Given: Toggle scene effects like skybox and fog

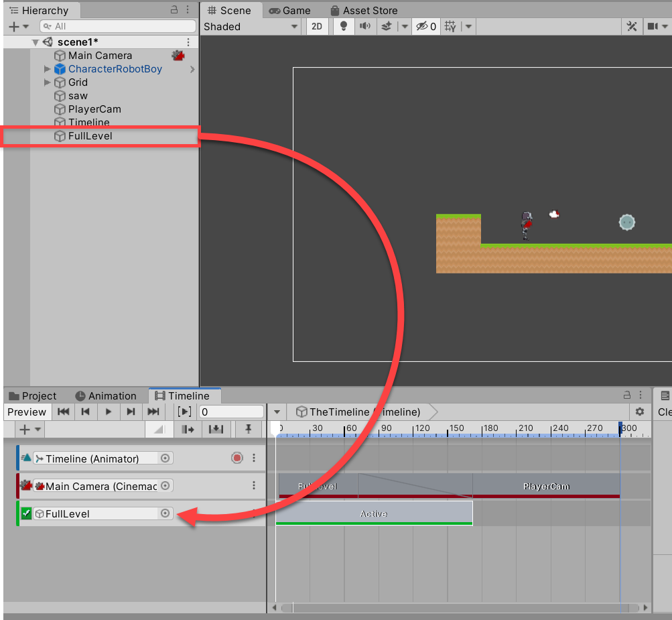Looking at the screenshot, I should point(386,27).
